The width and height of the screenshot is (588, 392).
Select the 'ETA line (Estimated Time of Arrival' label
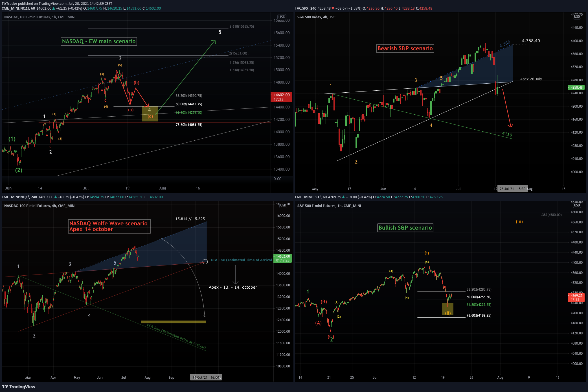coord(241,260)
